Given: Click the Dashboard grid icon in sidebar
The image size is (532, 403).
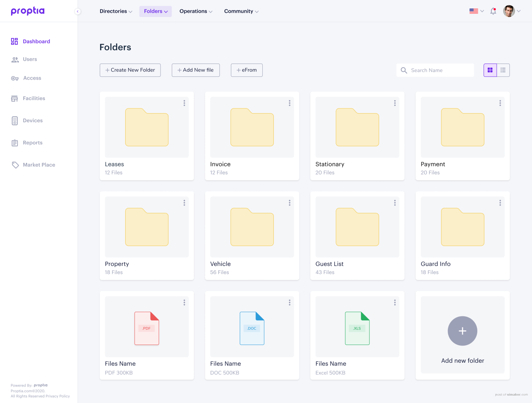Looking at the screenshot, I should pyautogui.click(x=14, y=41).
